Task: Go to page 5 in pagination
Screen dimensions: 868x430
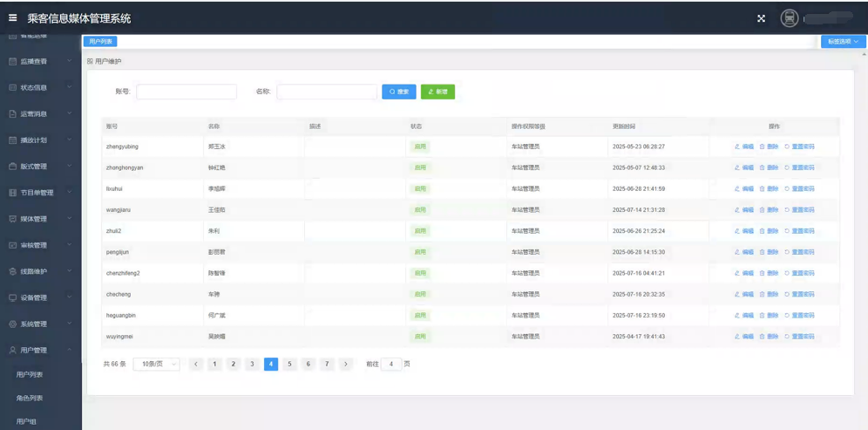Action: tap(289, 365)
